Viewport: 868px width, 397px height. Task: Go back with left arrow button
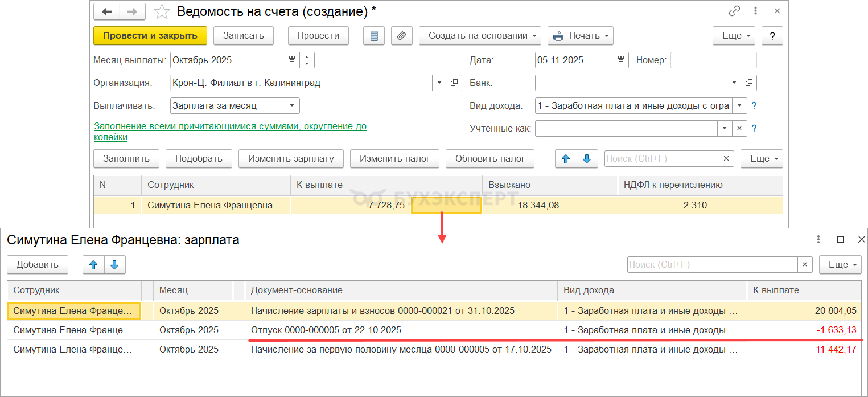106,11
